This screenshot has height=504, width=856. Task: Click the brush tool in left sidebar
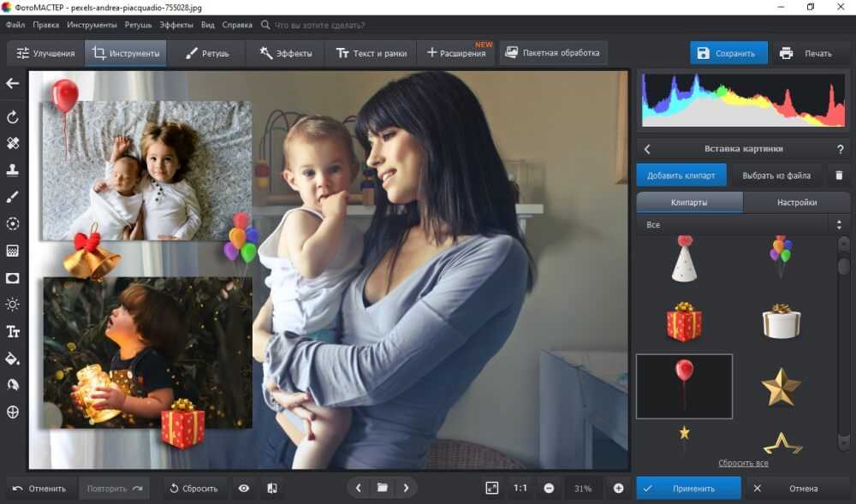click(13, 197)
